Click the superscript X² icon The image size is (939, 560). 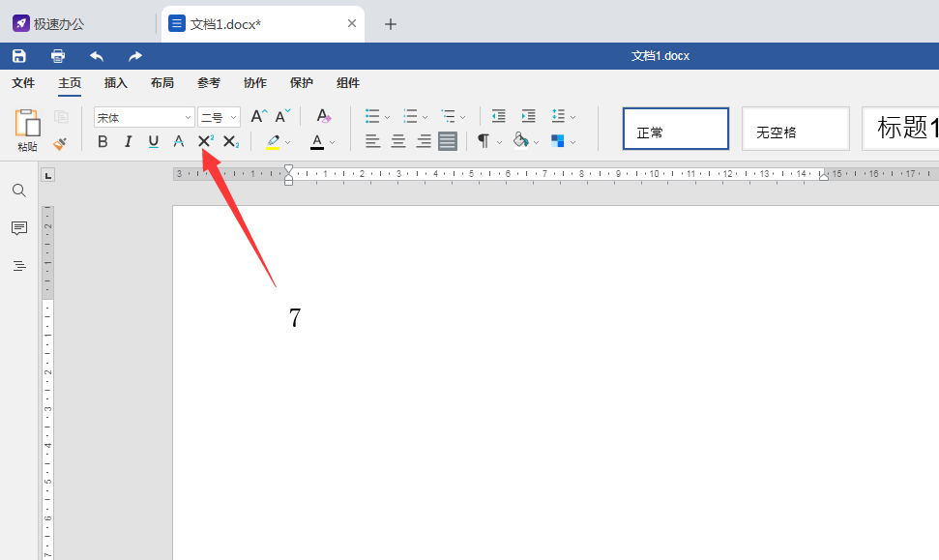[x=205, y=141]
